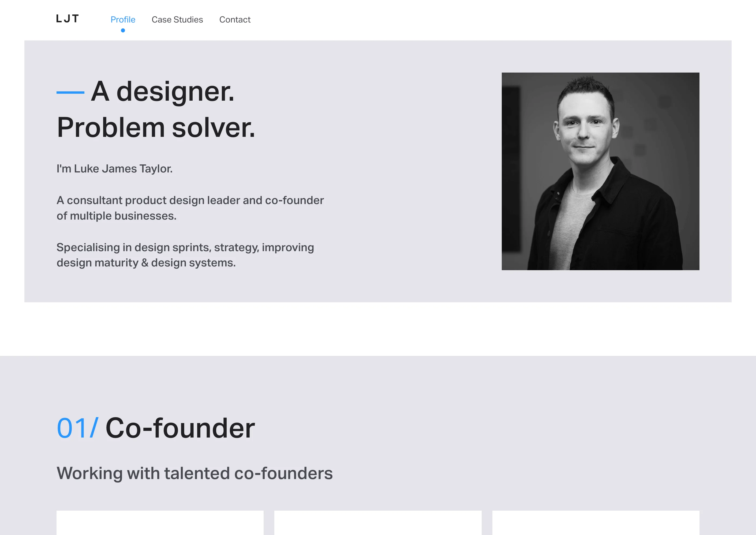Image resolution: width=756 pixels, height=535 pixels.
Task: Click the 'Co-founder' section heading
Action: tap(179, 428)
